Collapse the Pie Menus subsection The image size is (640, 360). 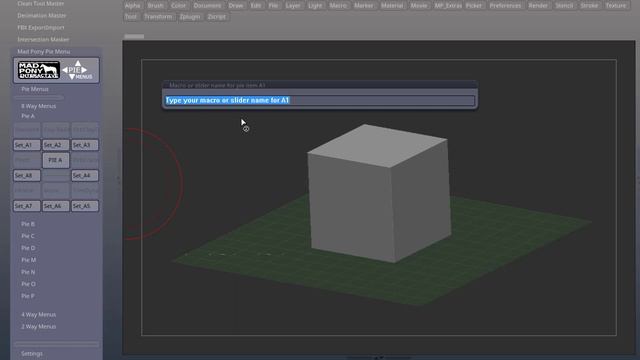coord(35,89)
